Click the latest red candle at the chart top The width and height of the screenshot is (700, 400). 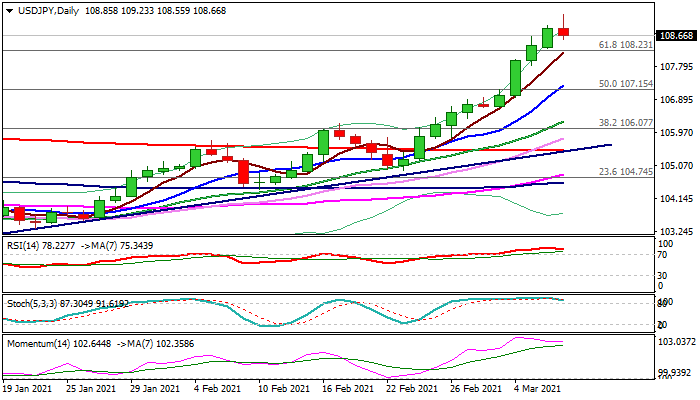(x=564, y=32)
